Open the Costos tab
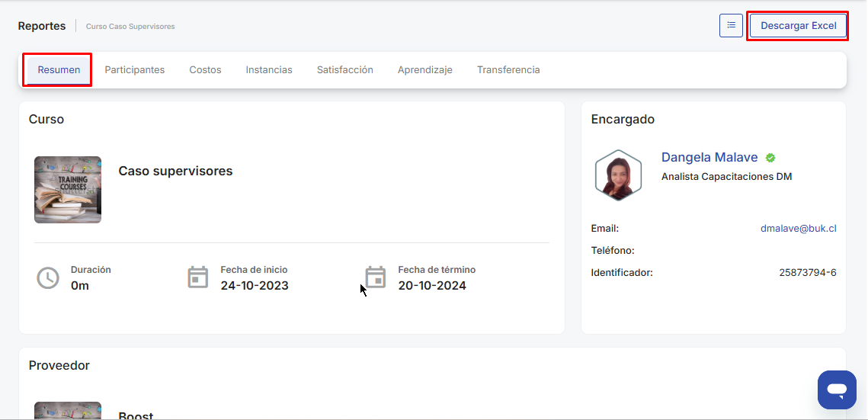The width and height of the screenshot is (868, 420). click(x=205, y=70)
